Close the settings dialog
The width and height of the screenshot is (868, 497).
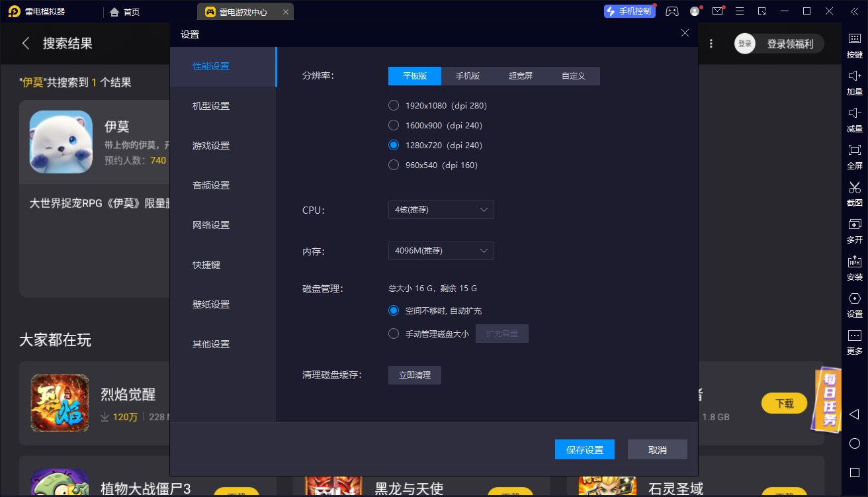point(685,33)
